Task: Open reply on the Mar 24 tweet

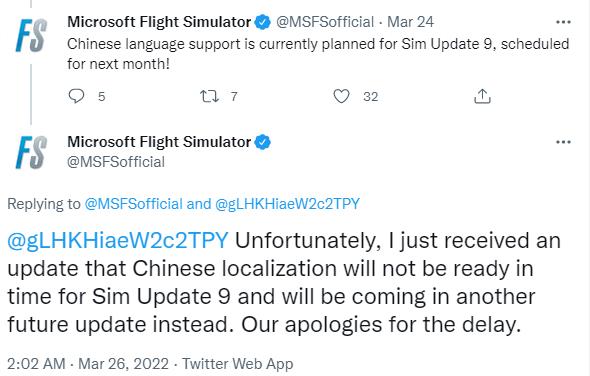Action: click(x=76, y=96)
